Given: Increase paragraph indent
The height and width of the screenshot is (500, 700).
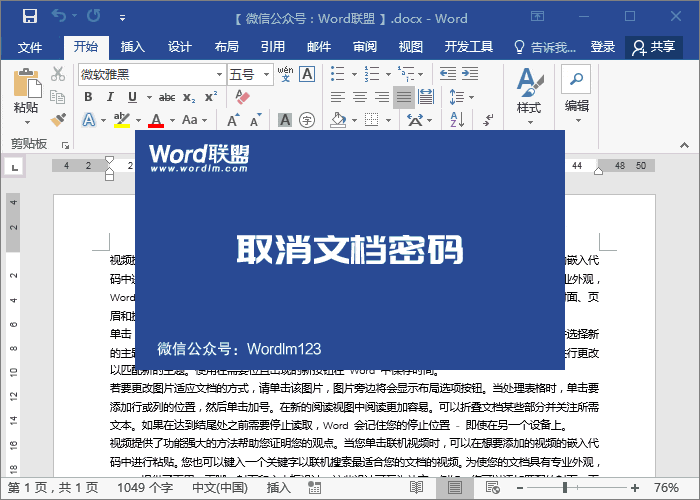Looking at the screenshot, I should tap(470, 74).
